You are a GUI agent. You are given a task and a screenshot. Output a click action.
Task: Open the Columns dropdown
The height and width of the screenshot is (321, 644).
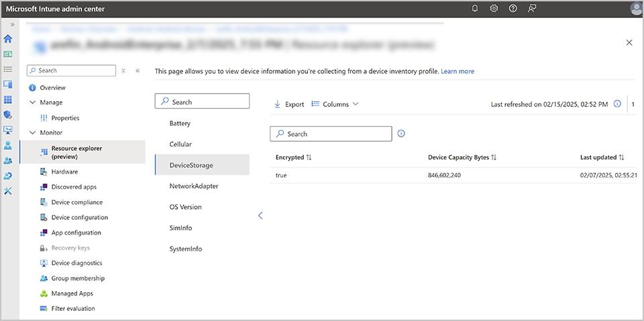pyautogui.click(x=335, y=105)
